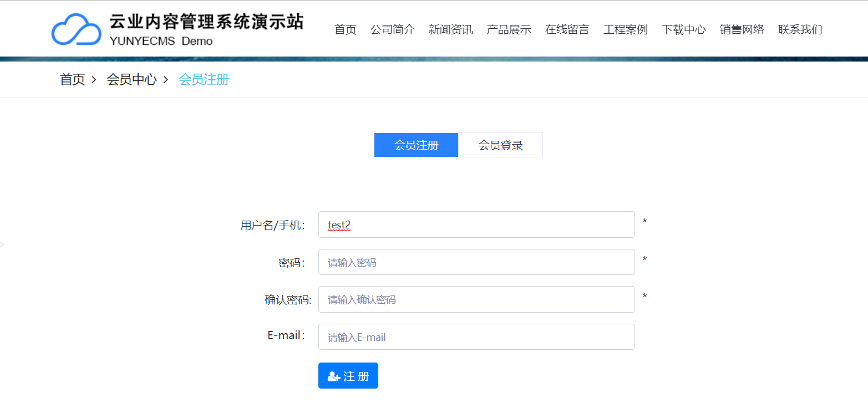Click the E-mail input field
The height and width of the screenshot is (403, 868).
tap(476, 336)
